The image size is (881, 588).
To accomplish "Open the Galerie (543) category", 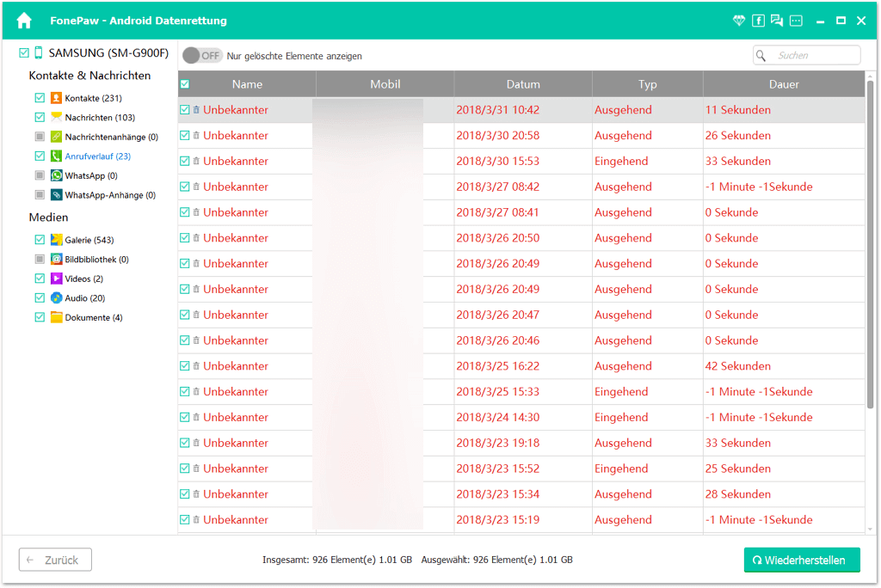I will click(89, 240).
